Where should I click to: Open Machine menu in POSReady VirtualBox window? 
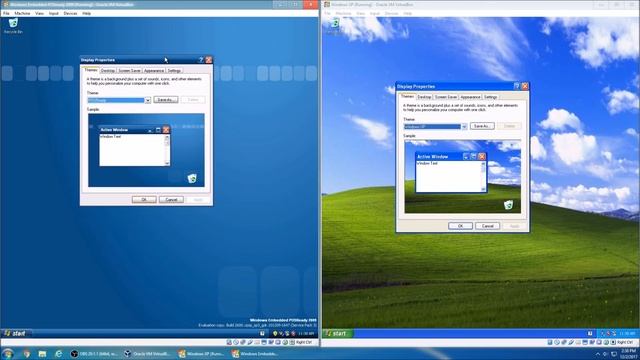(x=22, y=13)
